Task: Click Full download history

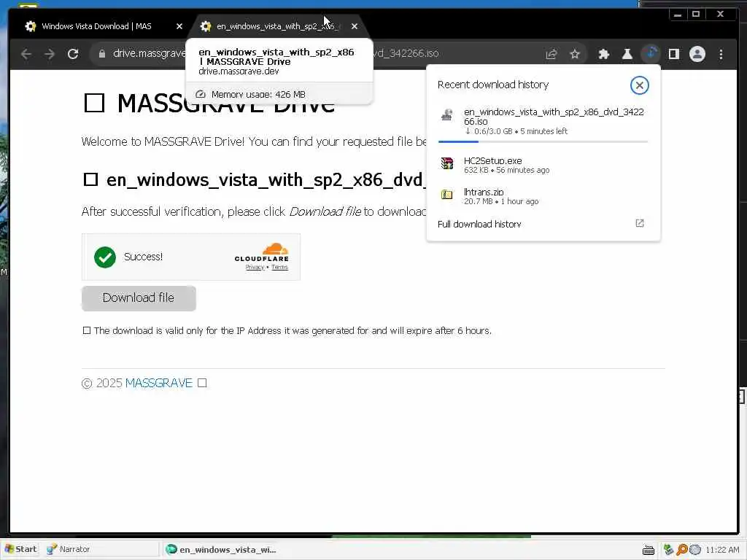Action: click(x=479, y=224)
